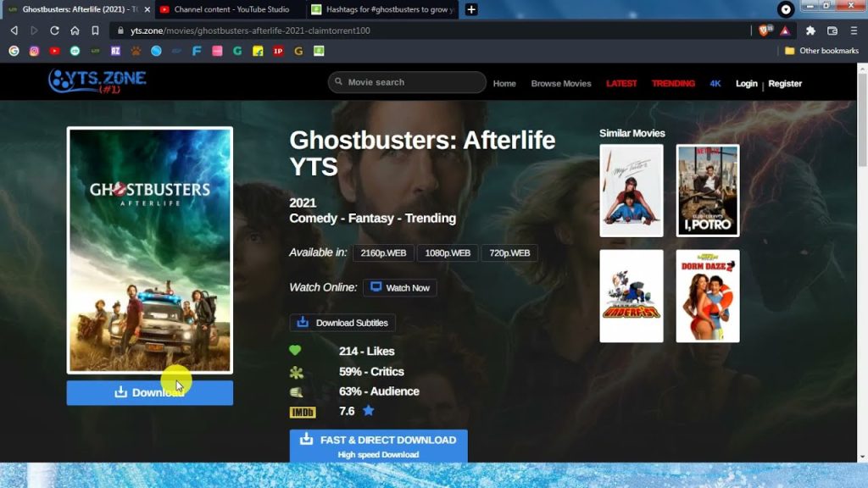The height and width of the screenshot is (488, 868).
Task: Click the monitor icon inside Watch Now
Action: (x=374, y=287)
